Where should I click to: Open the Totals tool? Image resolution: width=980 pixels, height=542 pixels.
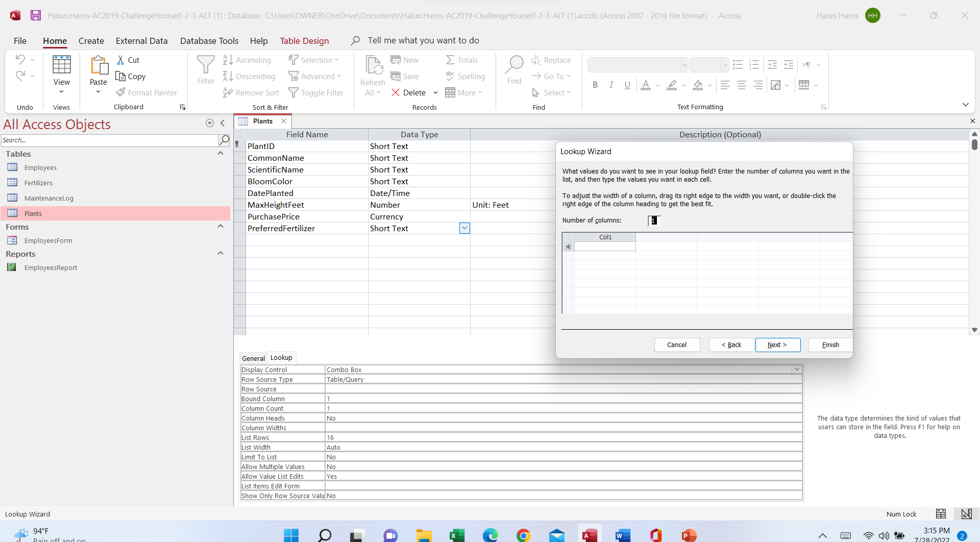click(x=462, y=60)
